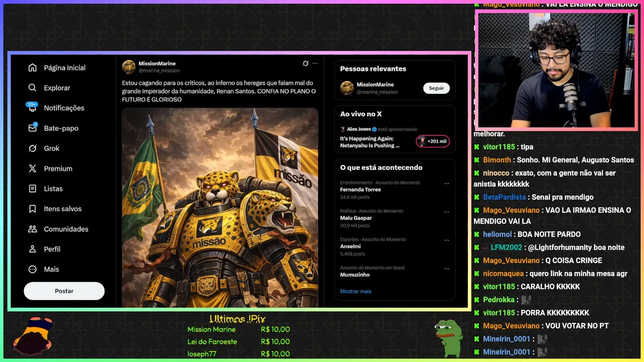The height and width of the screenshot is (362, 644).
Task: Click the Itens salvos menu label
Action: coord(62,209)
